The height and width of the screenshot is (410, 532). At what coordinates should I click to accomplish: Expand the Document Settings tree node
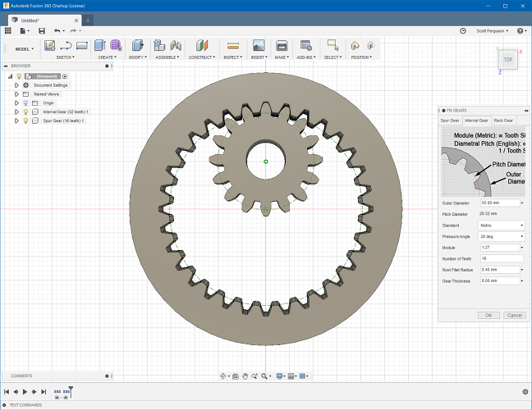pyautogui.click(x=16, y=84)
